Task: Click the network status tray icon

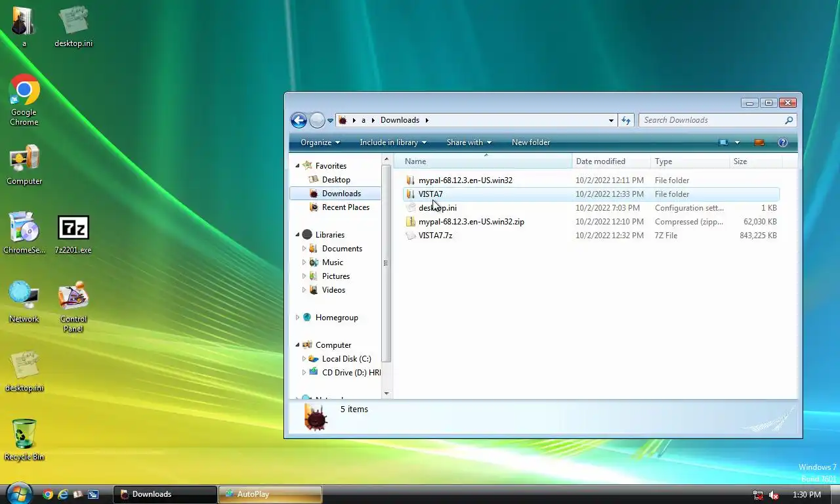Action: click(x=758, y=495)
